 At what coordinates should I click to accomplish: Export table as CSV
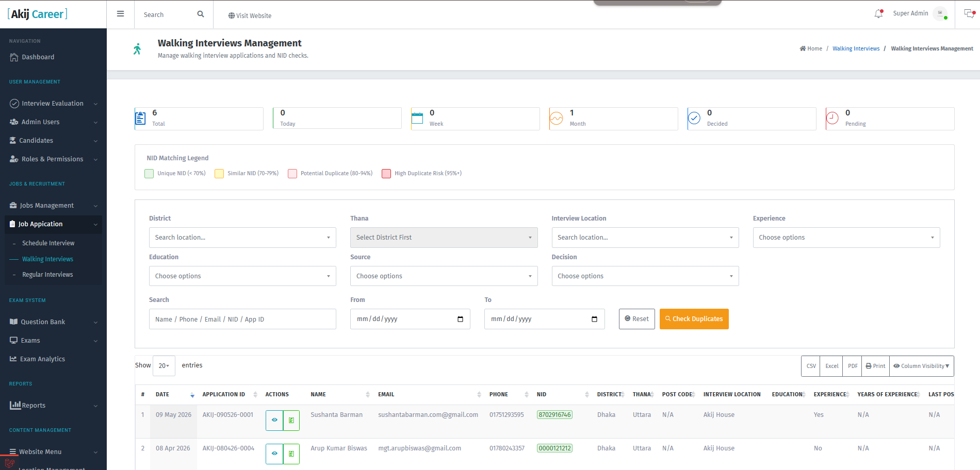pyautogui.click(x=811, y=366)
